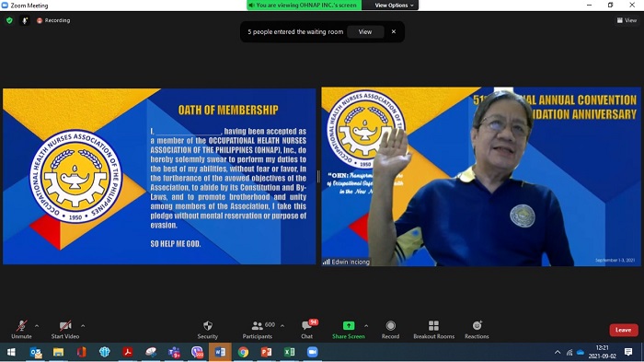Open the View Options dropdown

[394, 6]
